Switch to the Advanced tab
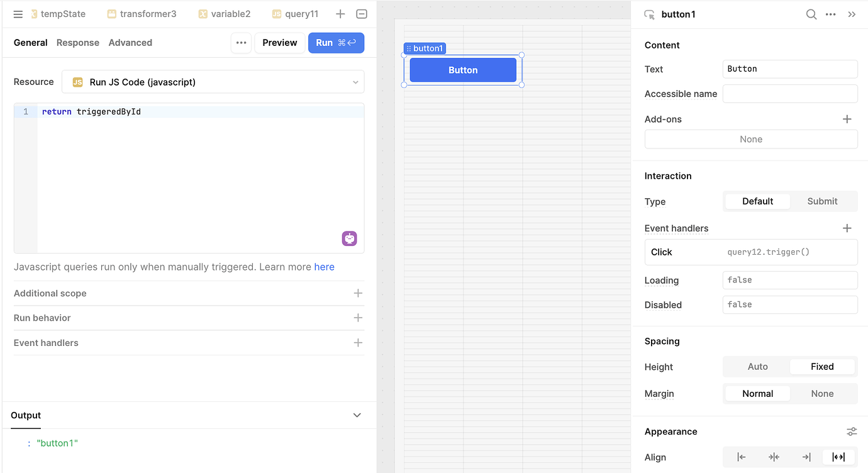Image resolution: width=868 pixels, height=473 pixels. coord(130,43)
